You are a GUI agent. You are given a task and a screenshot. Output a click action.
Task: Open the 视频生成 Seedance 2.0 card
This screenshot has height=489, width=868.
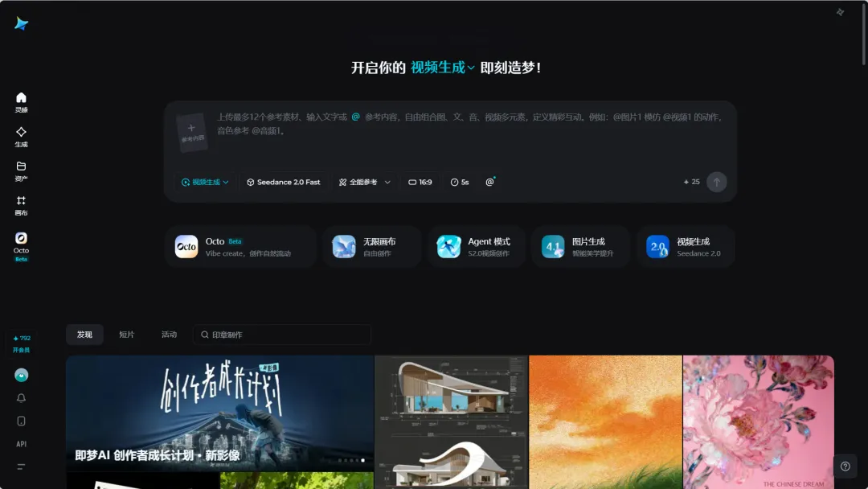(686, 247)
